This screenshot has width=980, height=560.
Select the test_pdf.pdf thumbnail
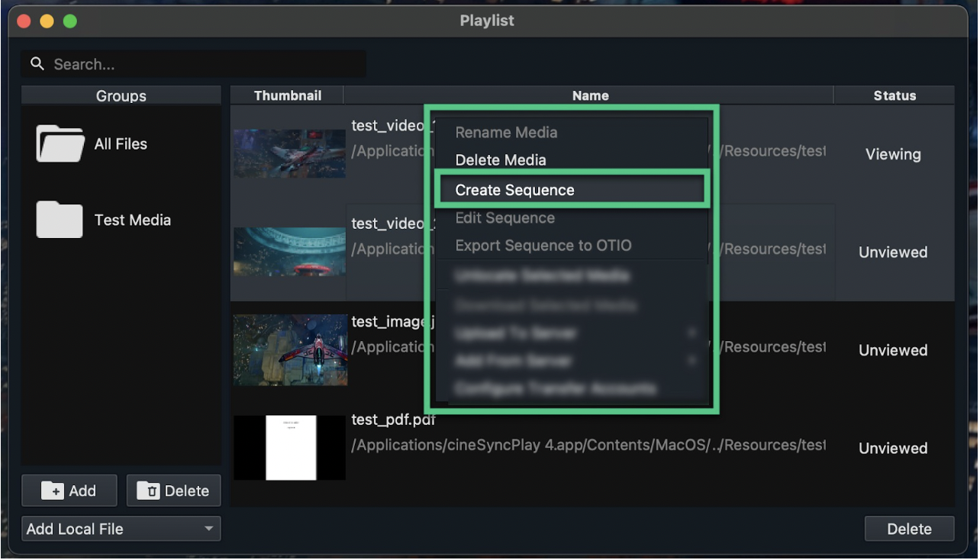click(289, 448)
